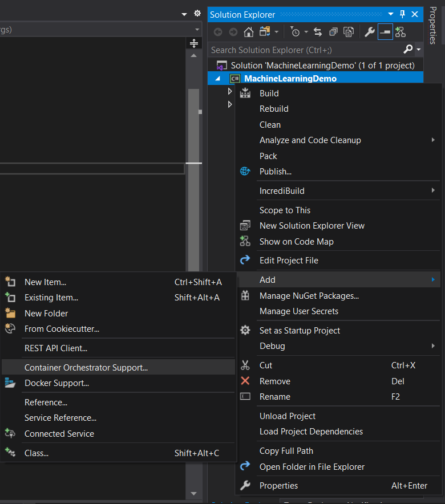Viewport: 445px width, 504px height.
Task: Choose Existing Item... in the Add submenu
Action: pyautogui.click(x=118, y=297)
